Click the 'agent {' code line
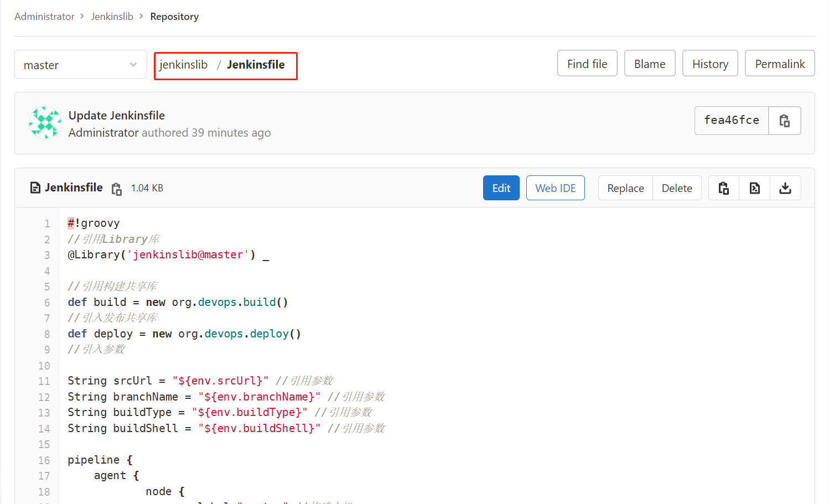 (x=116, y=475)
